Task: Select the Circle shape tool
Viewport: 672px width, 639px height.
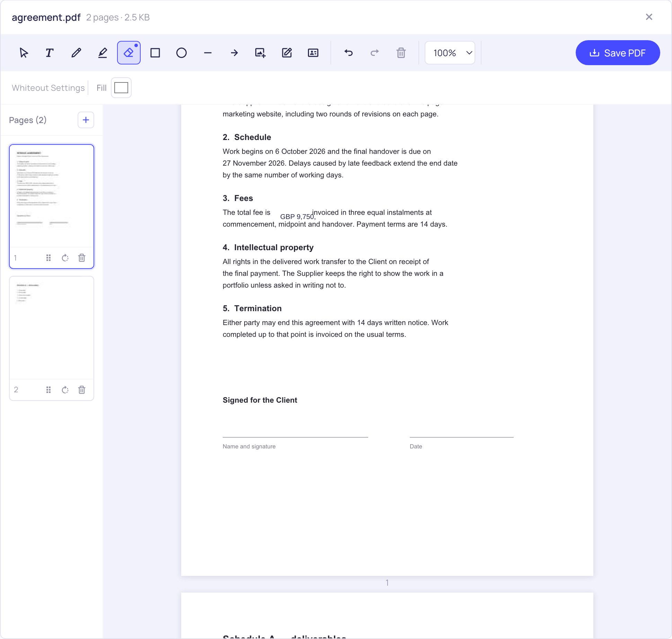Action: [182, 53]
